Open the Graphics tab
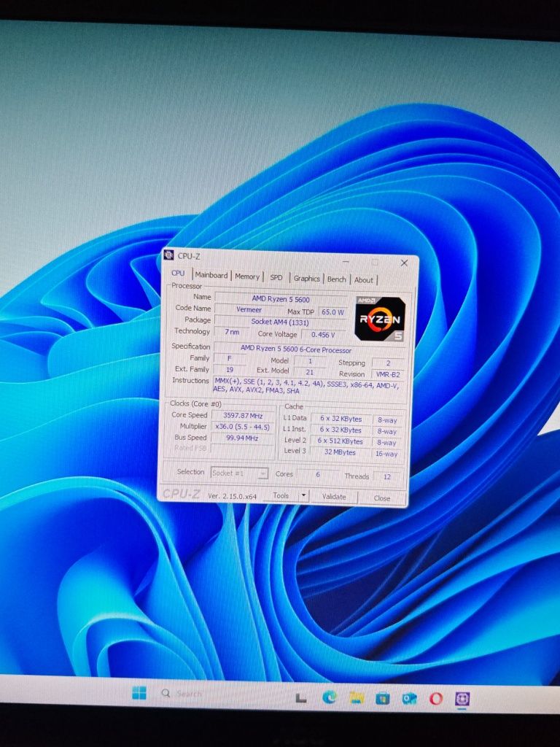 306,278
